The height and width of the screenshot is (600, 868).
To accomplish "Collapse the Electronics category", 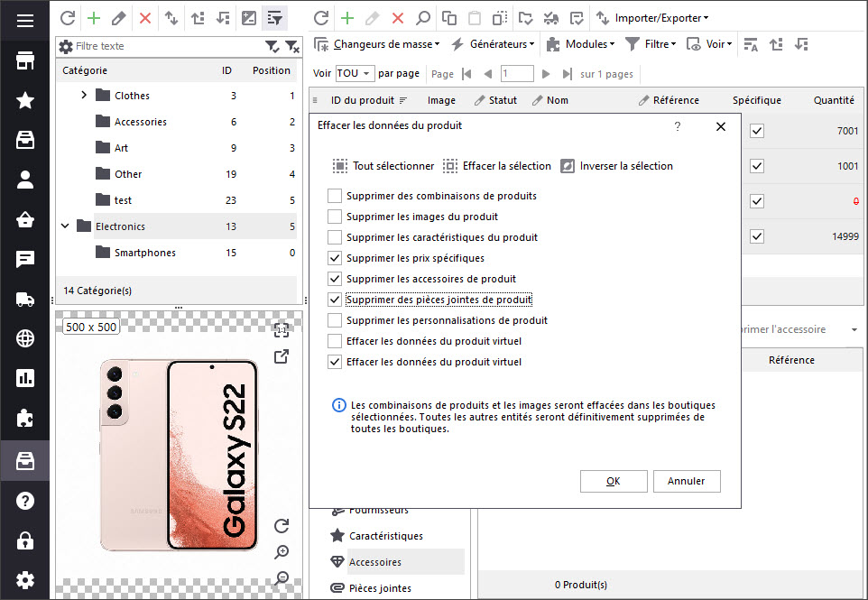I will (x=65, y=226).
